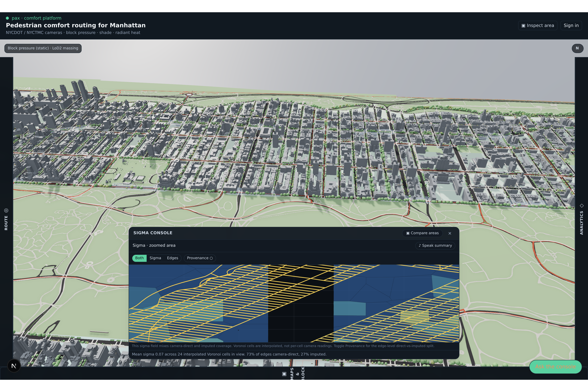Open the ANALYTICS panel diamond icon
Screen dimensions: 588x392
[582, 206]
